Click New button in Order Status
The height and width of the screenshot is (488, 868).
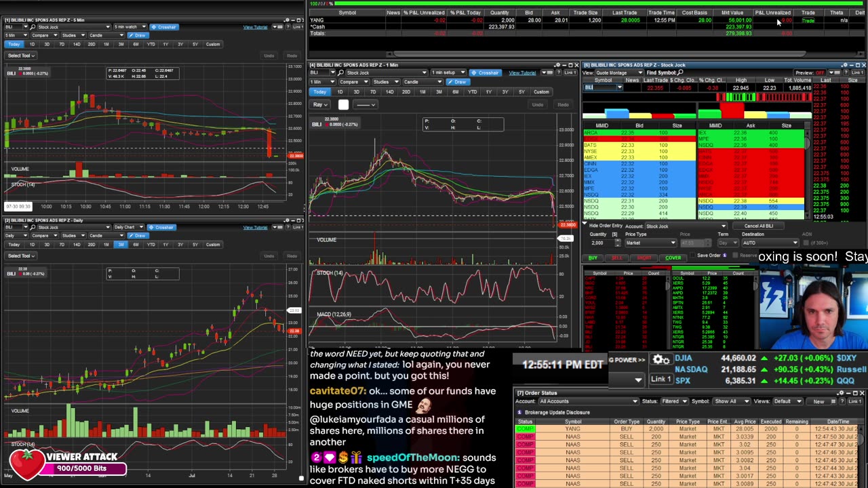click(818, 401)
